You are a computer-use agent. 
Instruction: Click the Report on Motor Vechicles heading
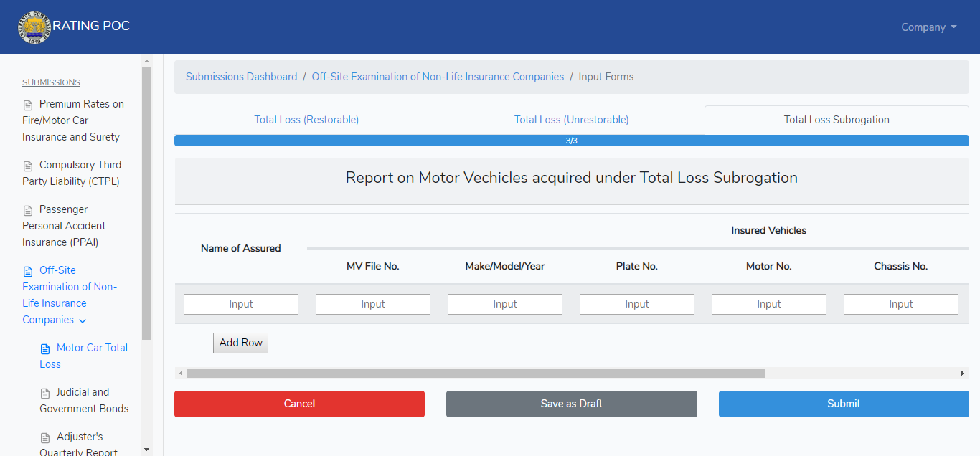[572, 178]
